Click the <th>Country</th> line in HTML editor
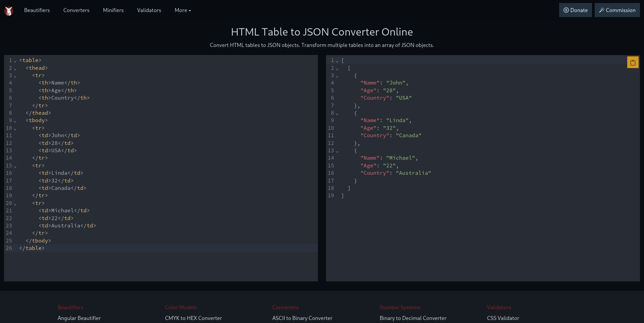 tap(64, 98)
